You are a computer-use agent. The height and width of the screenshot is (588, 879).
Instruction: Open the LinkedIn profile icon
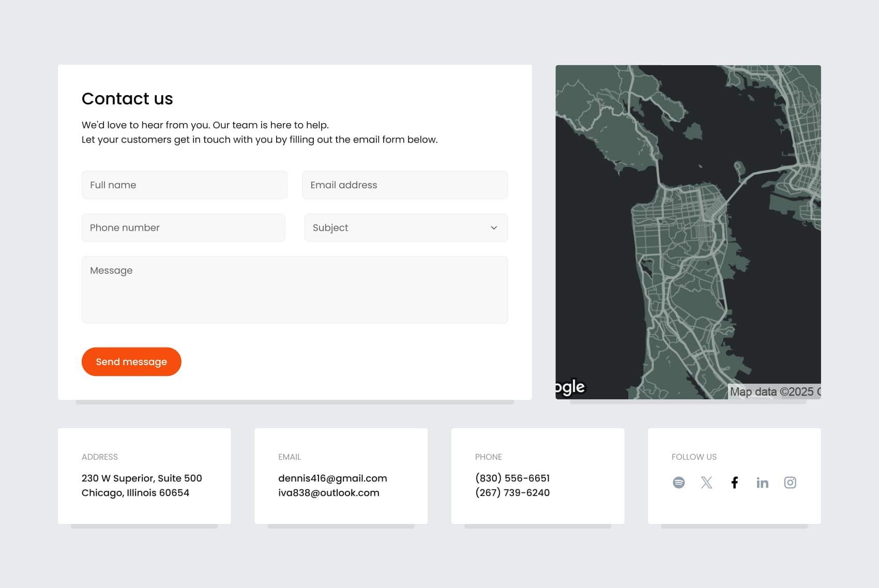(762, 483)
